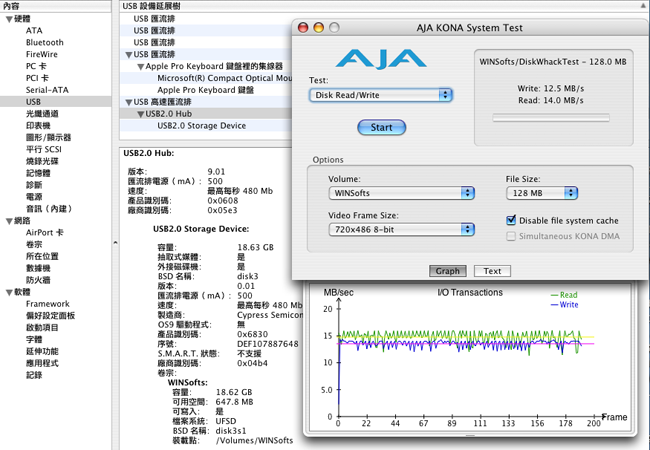Image resolution: width=650 pixels, height=450 pixels.
Task: Select 平行 SCSI in the sidebar
Action: tap(44, 149)
